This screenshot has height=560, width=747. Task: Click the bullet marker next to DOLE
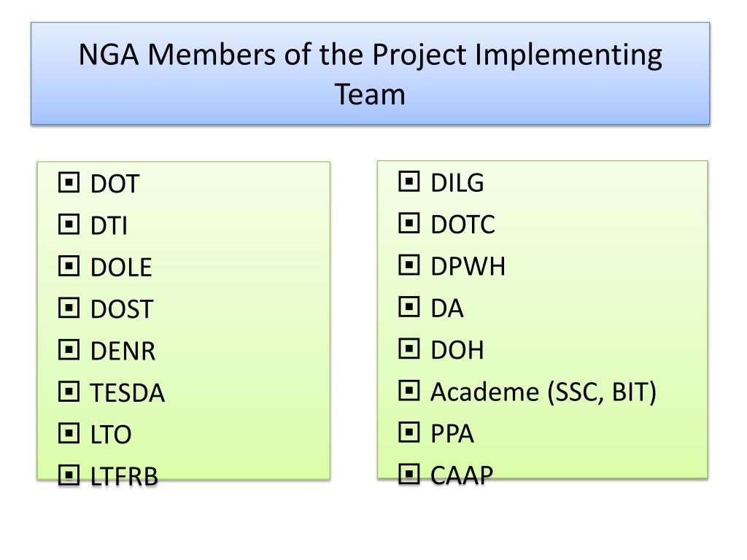69,267
